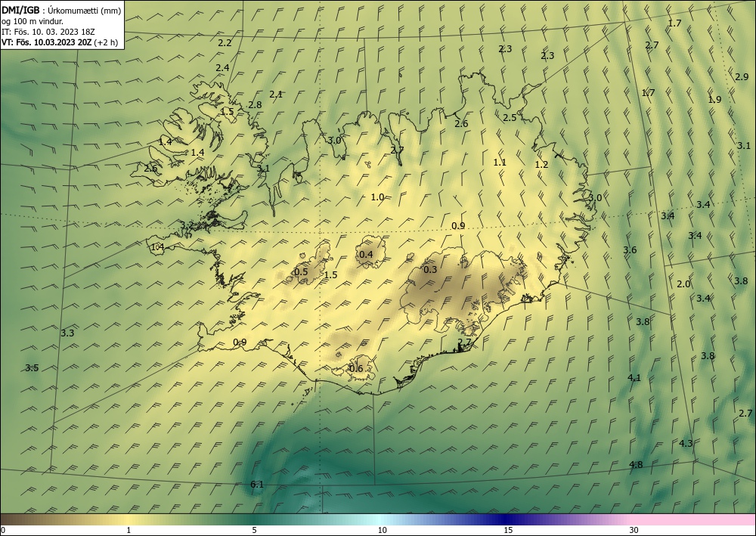Viewport: 756px width, 536px height.
Task: Click the 4.8 precipitation value
Action: point(636,465)
